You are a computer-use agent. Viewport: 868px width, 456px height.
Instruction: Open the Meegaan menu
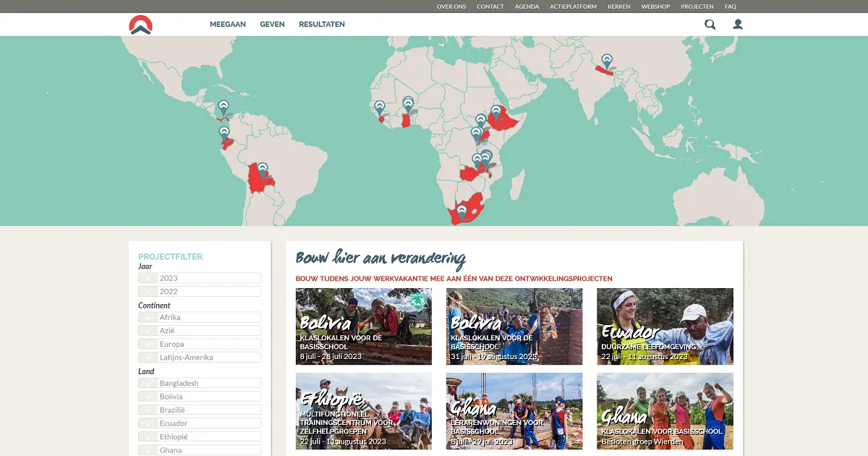228,25
